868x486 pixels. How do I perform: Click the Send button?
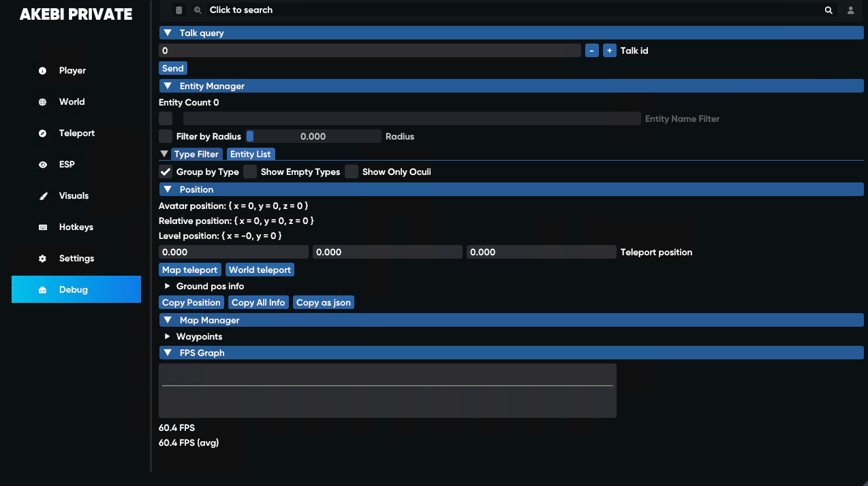tap(173, 68)
